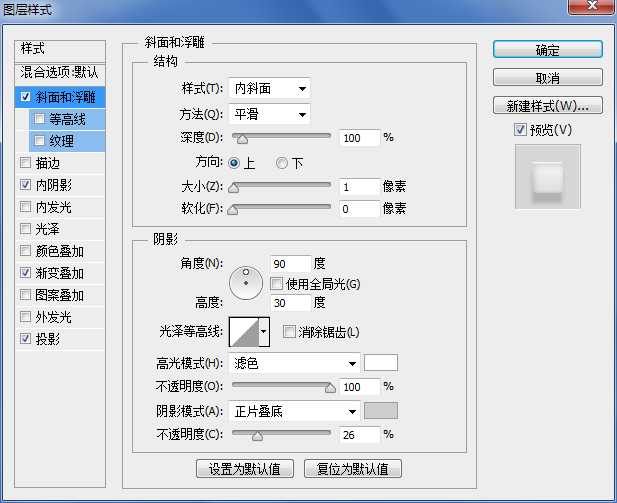This screenshot has height=503, width=617.
Task: Open the 方法(Q) dropdown 平滑
Action: 269,114
